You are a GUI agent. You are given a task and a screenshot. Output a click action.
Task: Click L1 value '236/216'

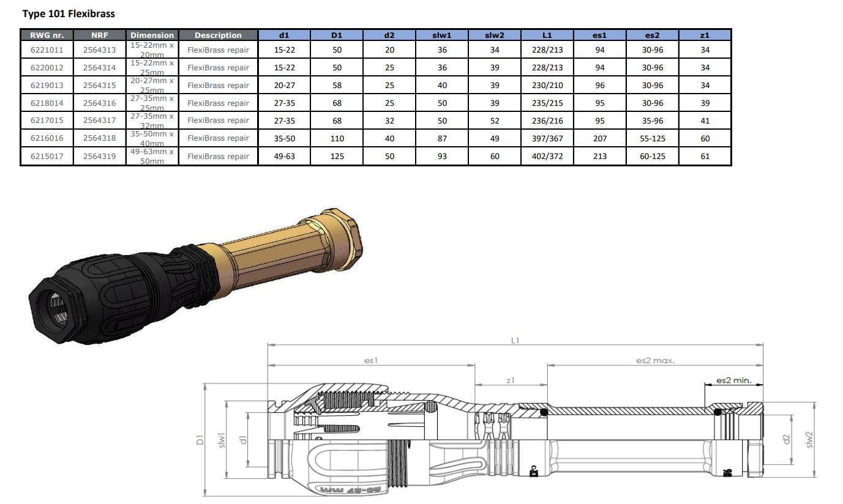(547, 121)
